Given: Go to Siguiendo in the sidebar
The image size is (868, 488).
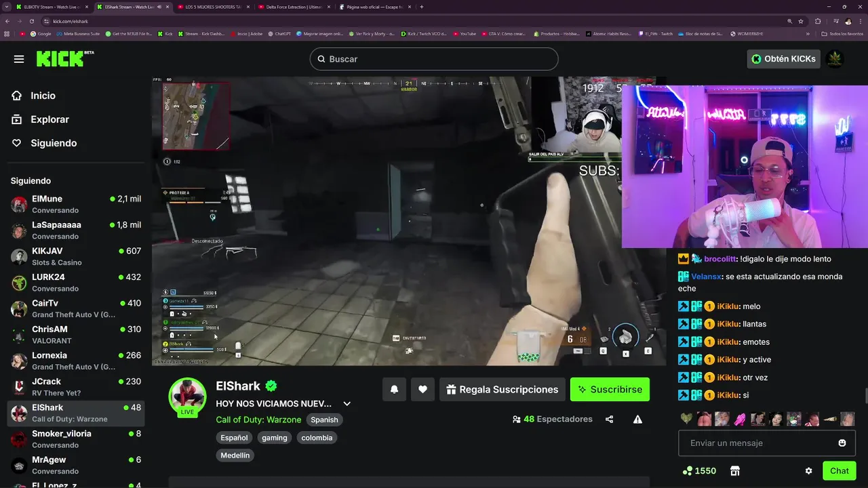Looking at the screenshot, I should (44, 143).
